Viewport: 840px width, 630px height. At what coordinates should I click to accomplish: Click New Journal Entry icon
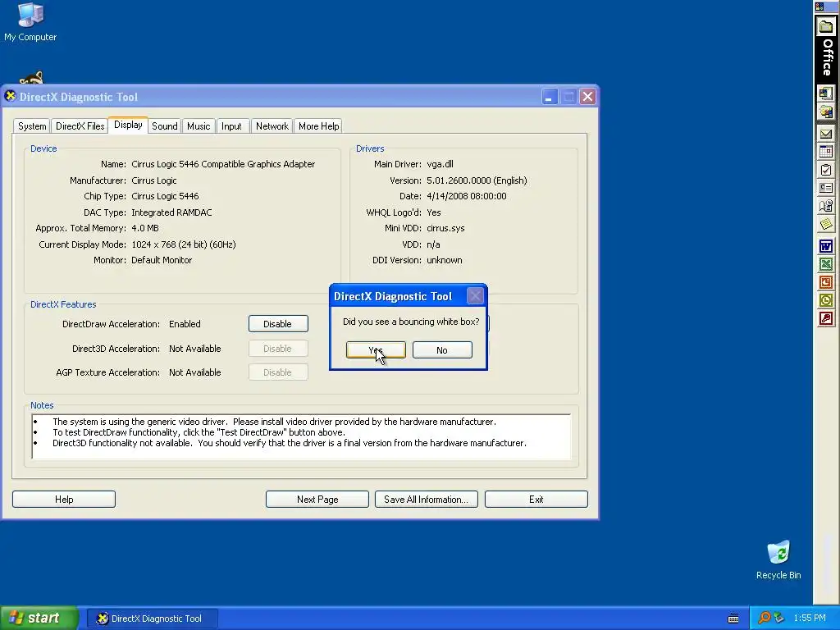coord(826,206)
